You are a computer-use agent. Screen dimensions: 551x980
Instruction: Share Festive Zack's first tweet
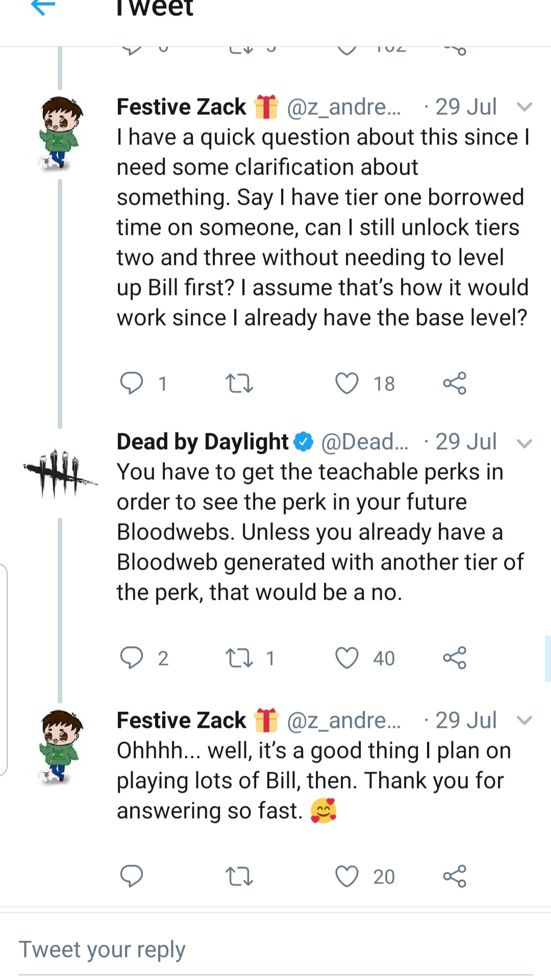tap(455, 383)
